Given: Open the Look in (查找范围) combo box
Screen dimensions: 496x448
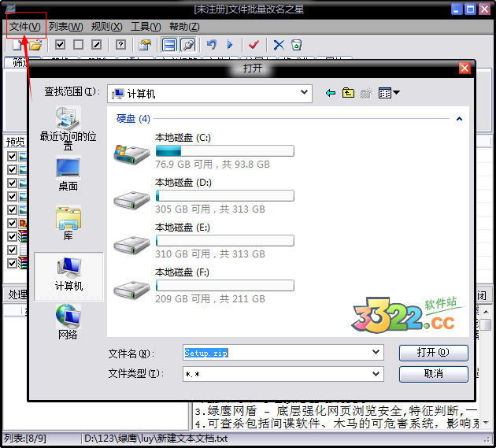Looking at the screenshot, I should [209, 94].
